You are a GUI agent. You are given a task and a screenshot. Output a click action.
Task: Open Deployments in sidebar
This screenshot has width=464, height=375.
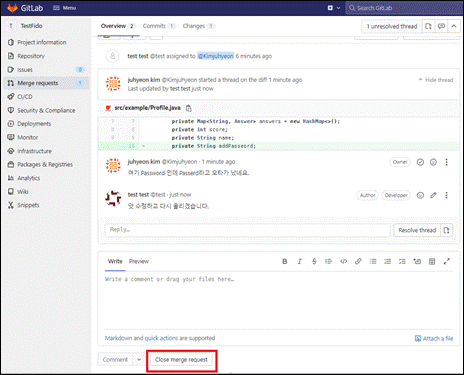34,124
